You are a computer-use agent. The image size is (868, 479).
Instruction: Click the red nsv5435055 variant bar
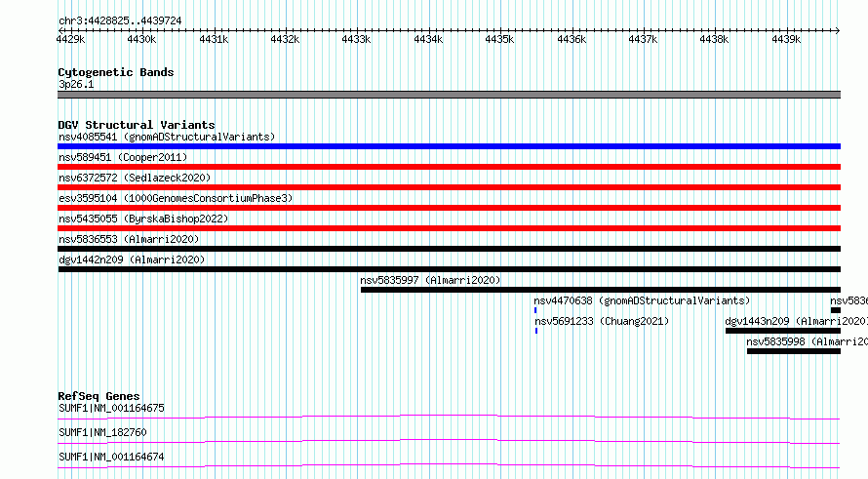449,228
